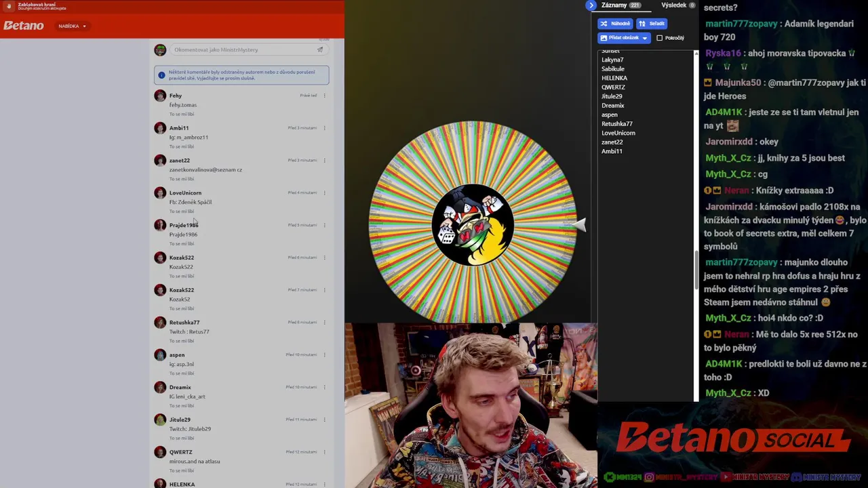The image size is (868, 488).
Task: Click entry Ambi11 in wheel list
Action: coord(612,151)
